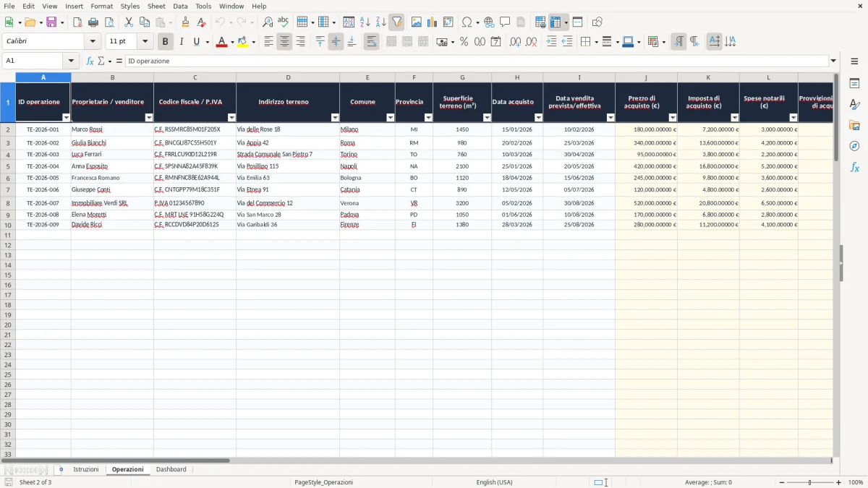Toggle Center Horizontally alignment
The width and height of the screenshot is (868, 488).
(284, 42)
